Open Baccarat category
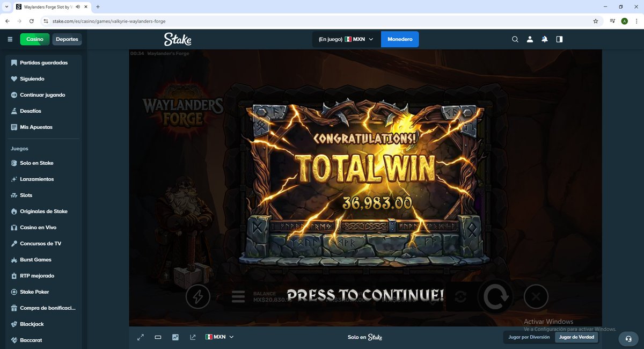Viewport: 644px width, 349px height. click(43, 340)
